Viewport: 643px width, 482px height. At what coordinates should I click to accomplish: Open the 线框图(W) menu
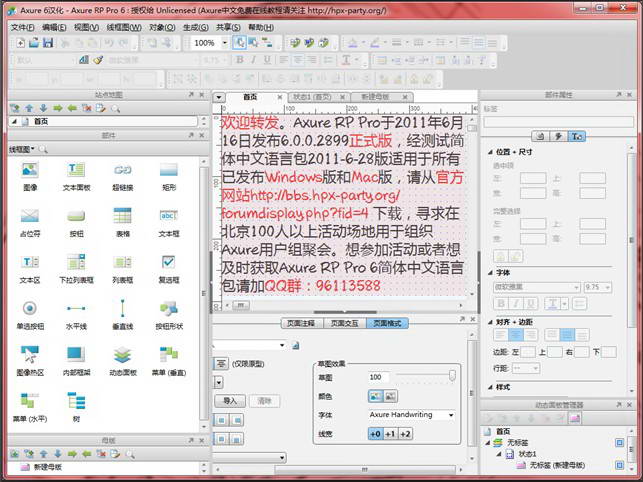(124, 27)
